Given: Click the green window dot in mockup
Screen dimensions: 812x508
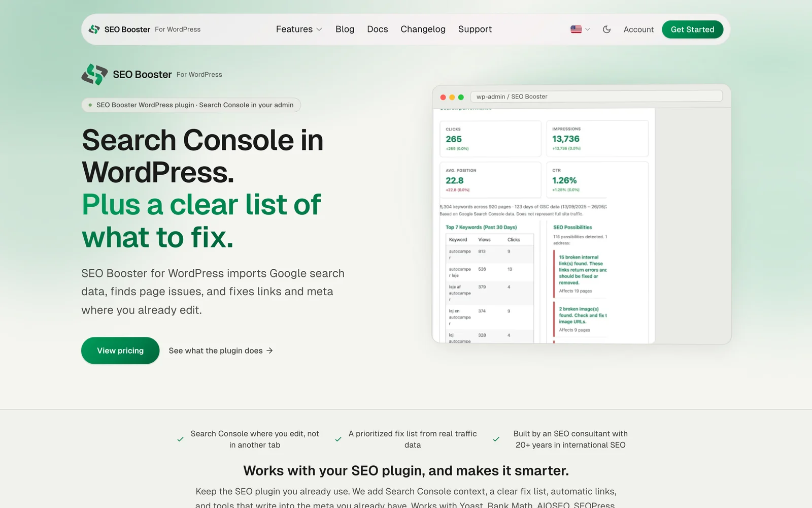Looking at the screenshot, I should [x=461, y=97].
